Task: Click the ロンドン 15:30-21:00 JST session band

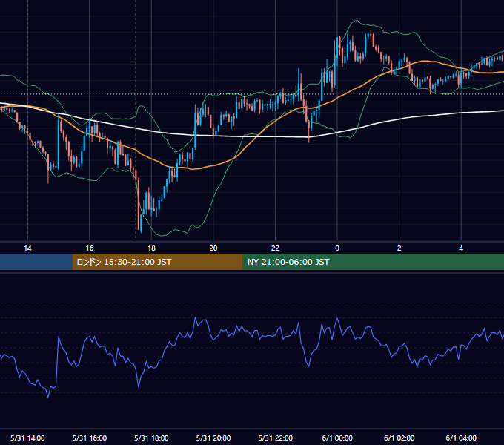Action: (x=157, y=262)
